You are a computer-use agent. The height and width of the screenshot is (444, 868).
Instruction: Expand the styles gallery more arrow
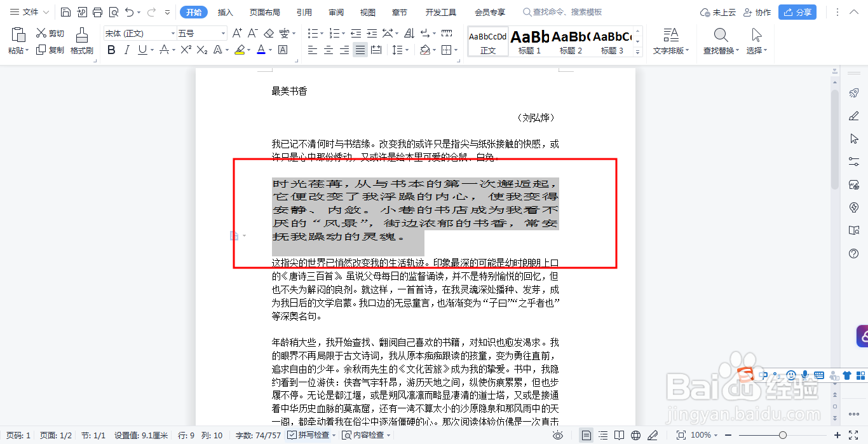pyautogui.click(x=639, y=52)
